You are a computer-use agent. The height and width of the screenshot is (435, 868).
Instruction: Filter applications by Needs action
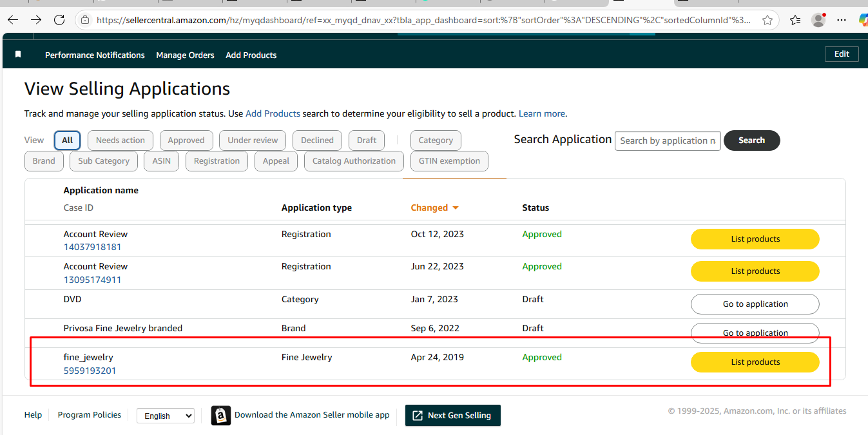click(x=121, y=140)
